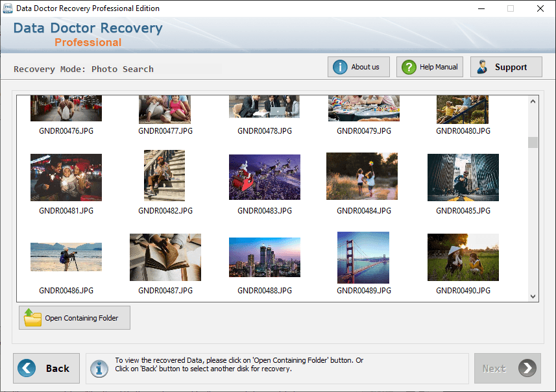Image resolution: width=556 pixels, height=392 pixels.
Task: Select thumbnail of GNDR00478.JPG office meeting
Action: coord(264,106)
